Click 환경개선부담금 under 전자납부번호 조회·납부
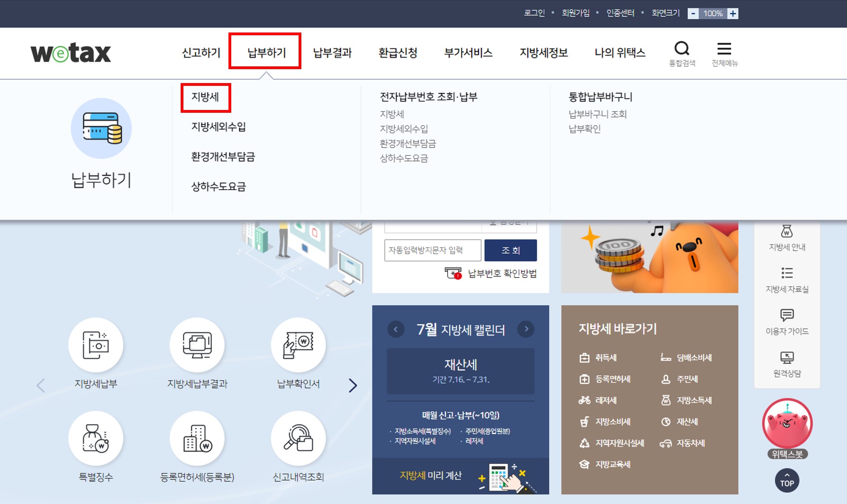 (x=408, y=144)
